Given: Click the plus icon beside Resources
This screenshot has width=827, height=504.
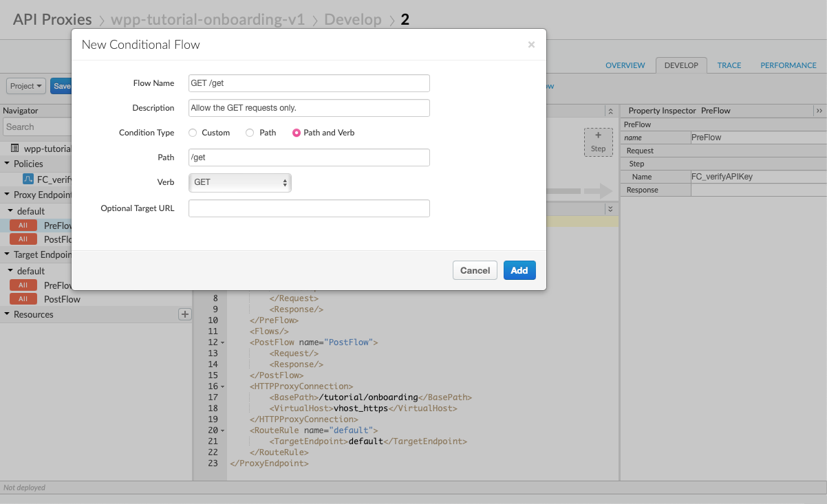Looking at the screenshot, I should (x=184, y=314).
